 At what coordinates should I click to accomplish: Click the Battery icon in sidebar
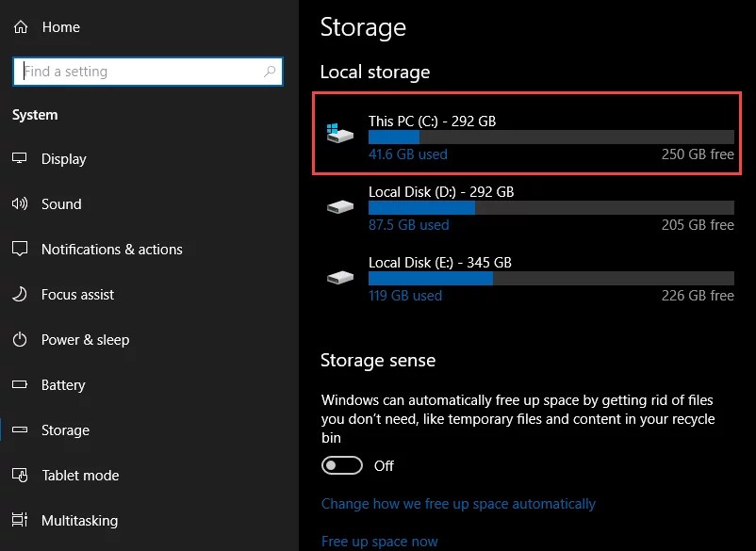coord(20,385)
